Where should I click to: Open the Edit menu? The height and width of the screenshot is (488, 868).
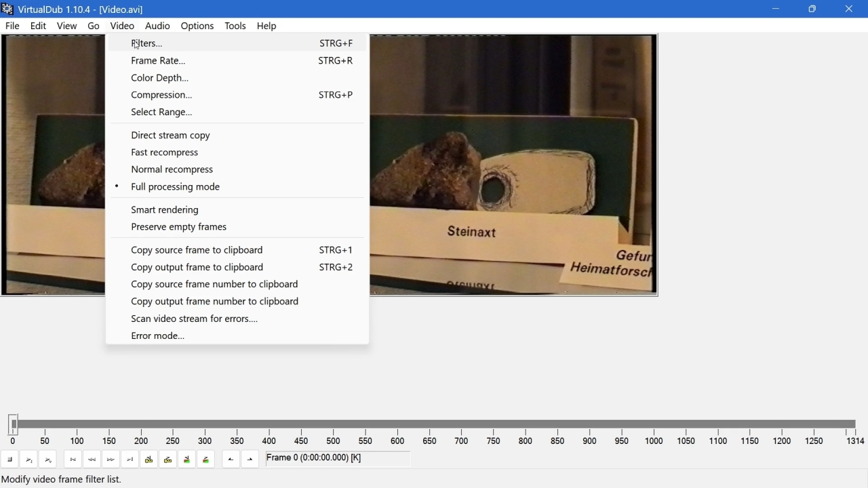pos(38,26)
